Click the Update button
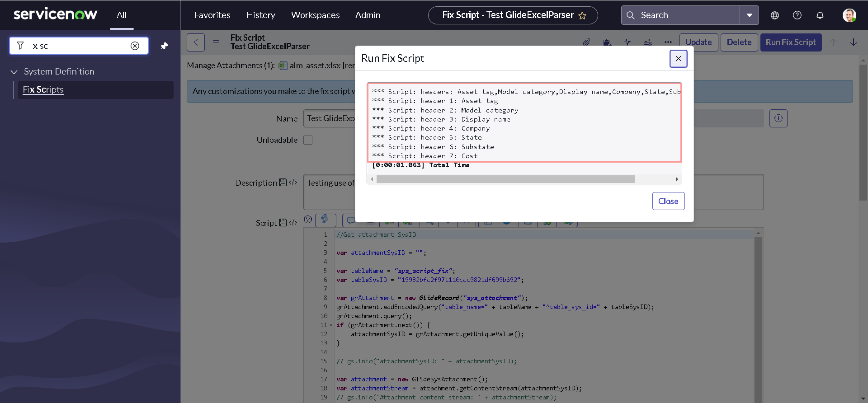 (x=698, y=42)
